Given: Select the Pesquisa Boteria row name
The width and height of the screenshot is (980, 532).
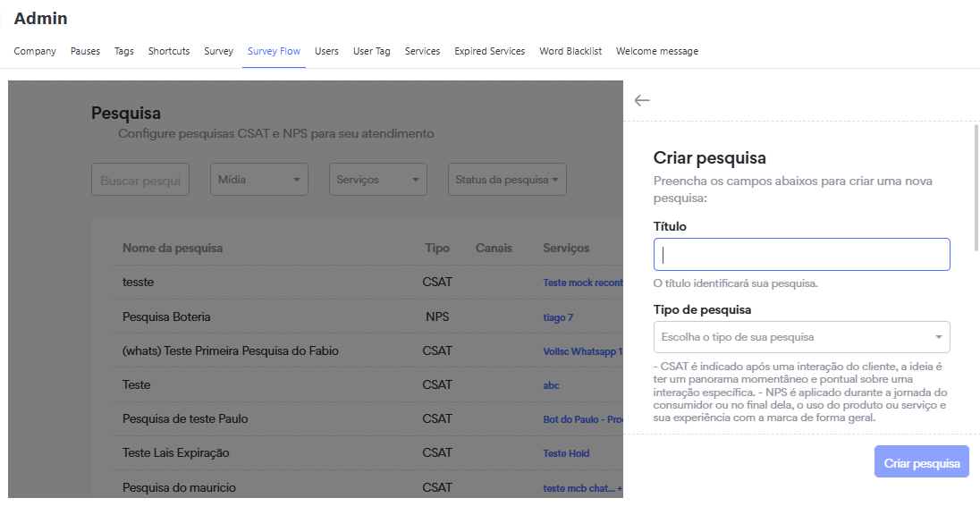Looking at the screenshot, I should pos(166,317).
